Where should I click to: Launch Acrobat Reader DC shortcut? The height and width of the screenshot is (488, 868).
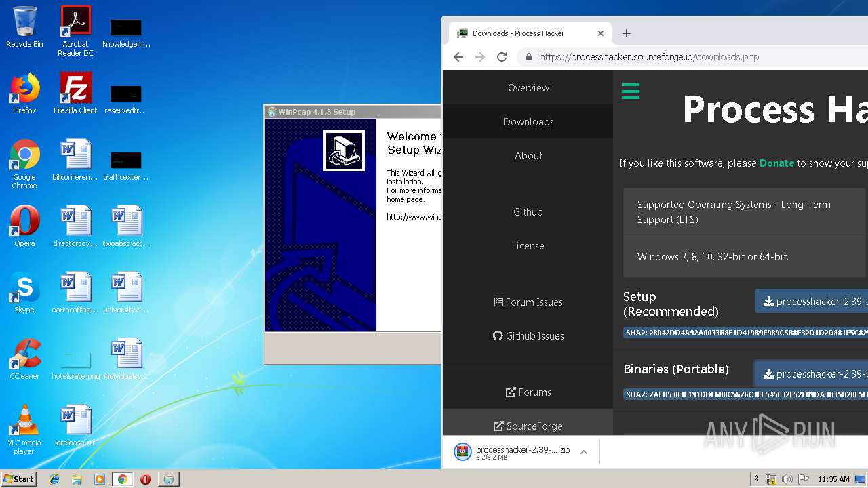pyautogui.click(x=75, y=30)
